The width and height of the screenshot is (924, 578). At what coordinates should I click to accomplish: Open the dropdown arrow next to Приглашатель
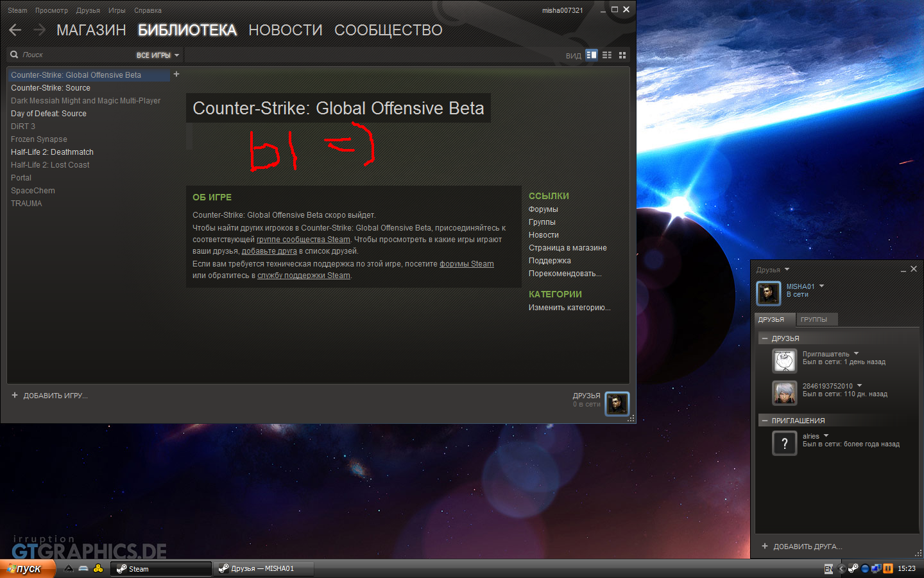pos(856,354)
